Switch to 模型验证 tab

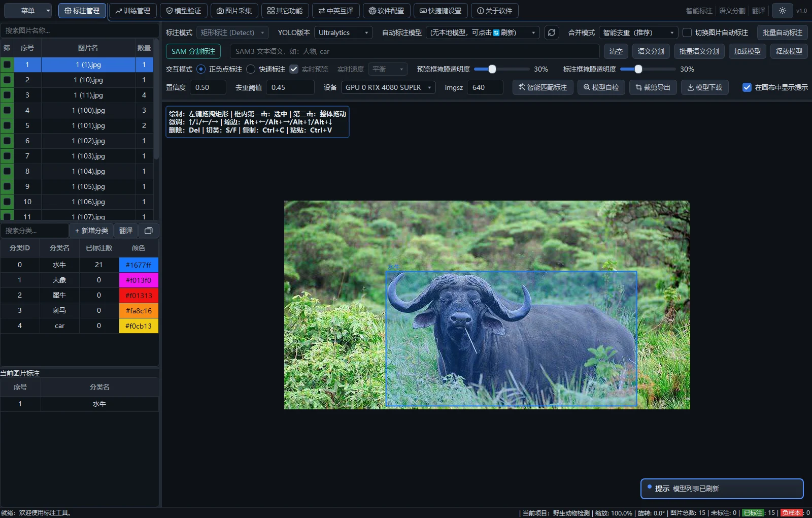pos(184,11)
